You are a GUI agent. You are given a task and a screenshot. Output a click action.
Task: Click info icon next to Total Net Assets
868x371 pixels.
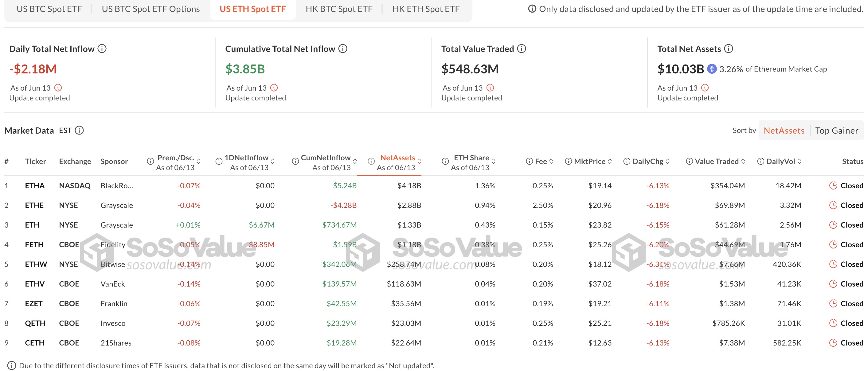click(x=728, y=49)
